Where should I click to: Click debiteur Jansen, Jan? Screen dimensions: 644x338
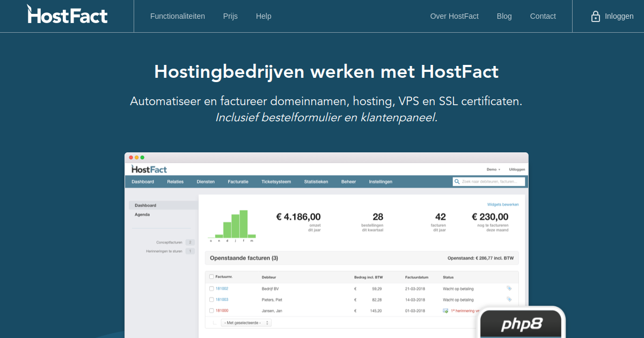click(272, 311)
